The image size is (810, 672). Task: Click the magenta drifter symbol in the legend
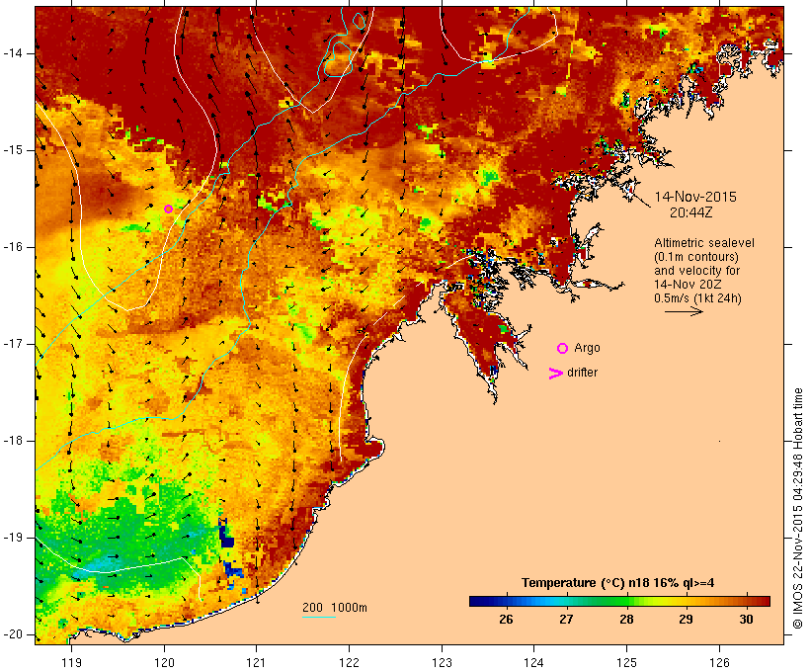556,374
